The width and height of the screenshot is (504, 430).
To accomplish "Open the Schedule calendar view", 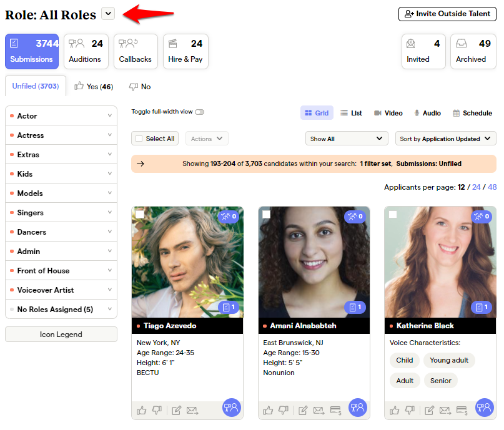I will [472, 113].
